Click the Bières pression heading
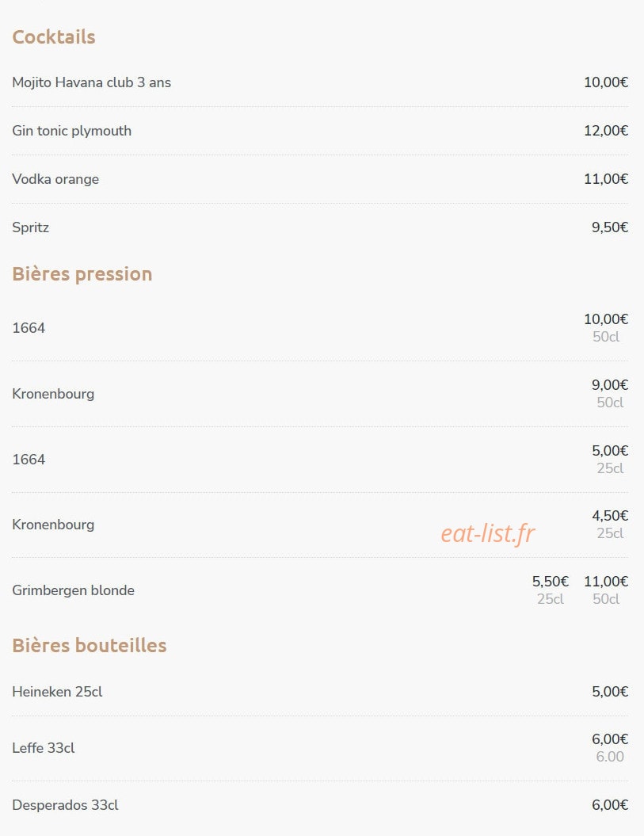 click(x=82, y=273)
